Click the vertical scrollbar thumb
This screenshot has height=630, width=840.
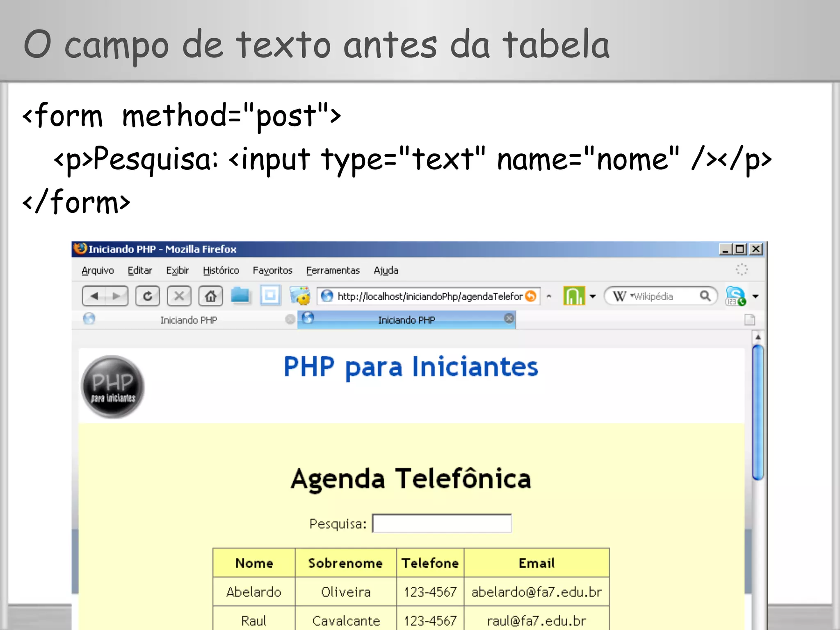(x=758, y=412)
